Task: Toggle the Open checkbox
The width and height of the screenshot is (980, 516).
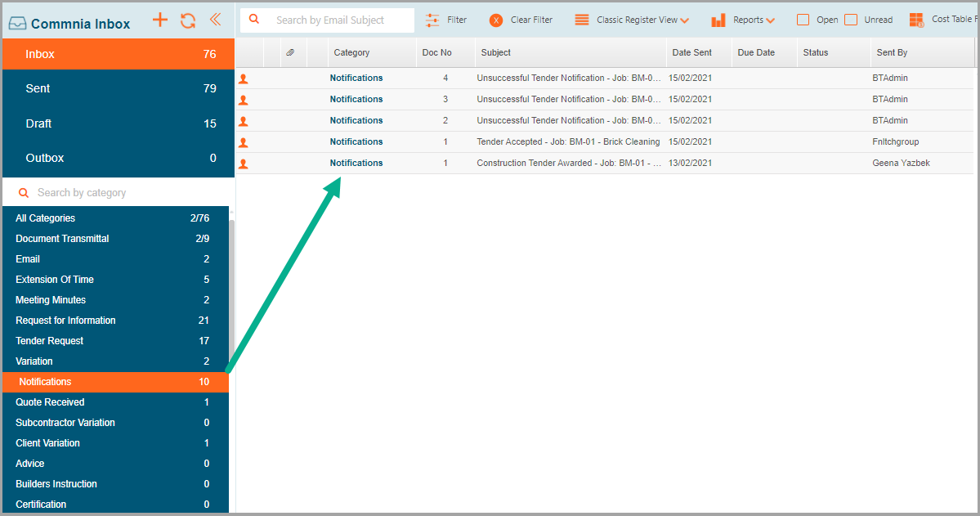Action: 803,20
